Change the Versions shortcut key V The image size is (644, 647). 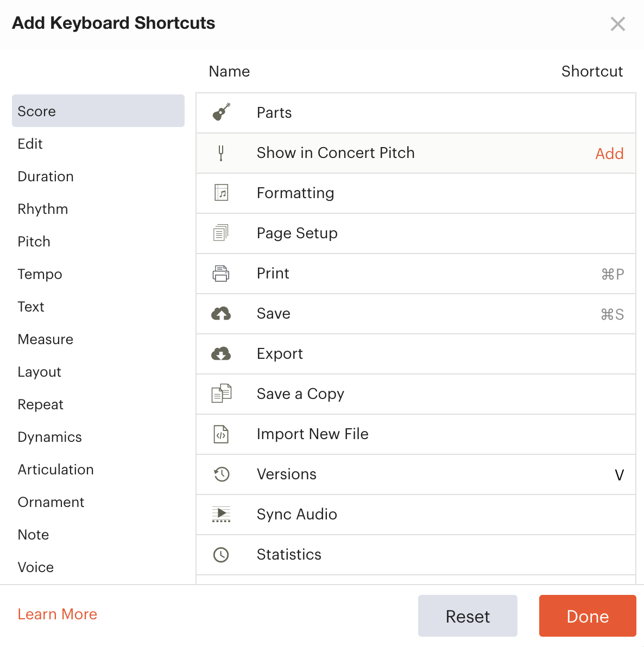coord(619,474)
